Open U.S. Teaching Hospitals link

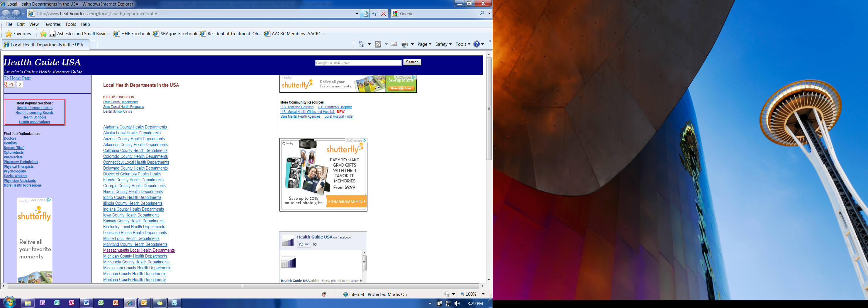tap(297, 107)
